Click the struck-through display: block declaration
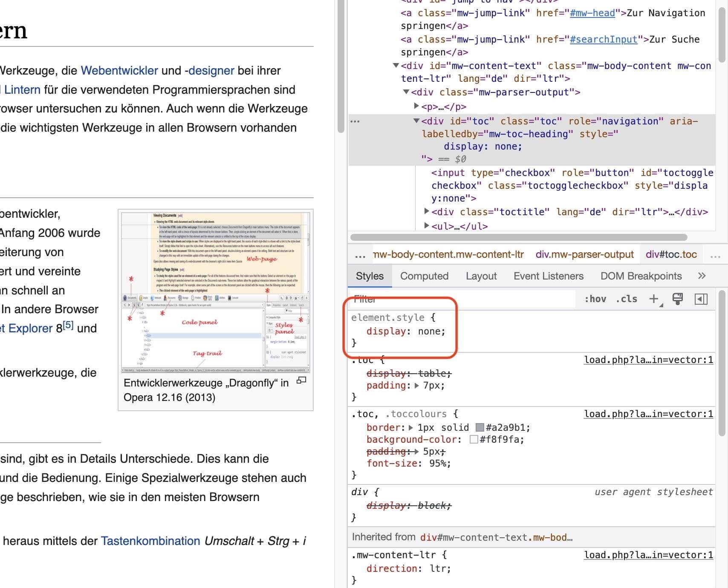The width and height of the screenshot is (728, 588). [x=409, y=506]
